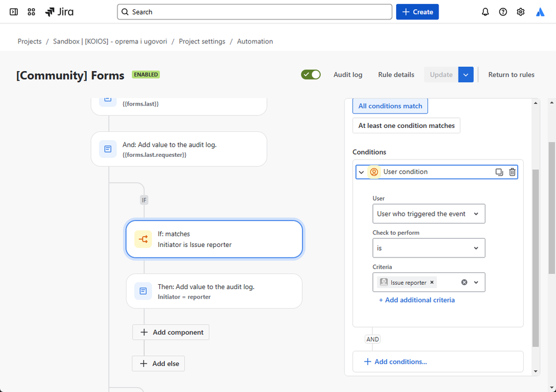Click the Conditions heading
556x392 pixels.
click(x=369, y=152)
